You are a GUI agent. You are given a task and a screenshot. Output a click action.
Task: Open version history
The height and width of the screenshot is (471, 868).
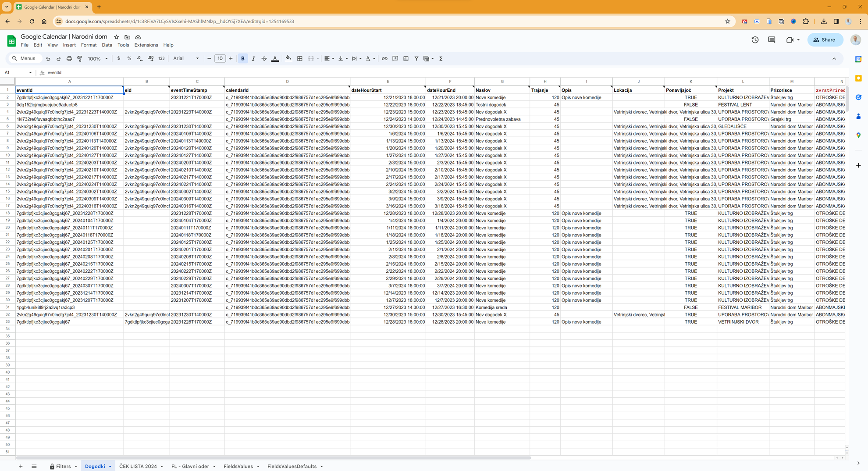point(755,40)
